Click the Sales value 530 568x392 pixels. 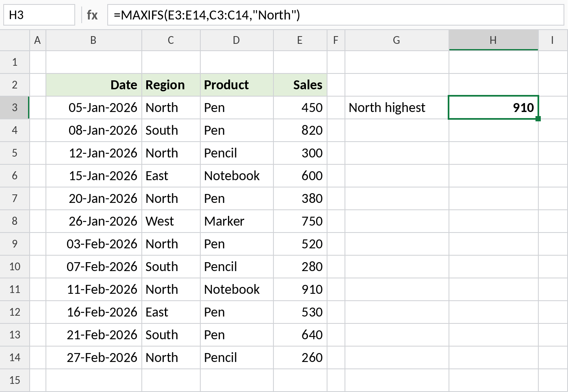click(x=300, y=312)
